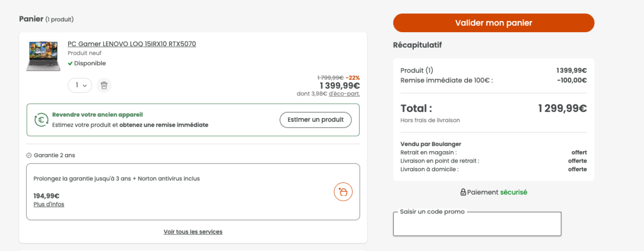Focus the Saisir un code promo field
Screen dimensions: 644x251
[x=477, y=224]
